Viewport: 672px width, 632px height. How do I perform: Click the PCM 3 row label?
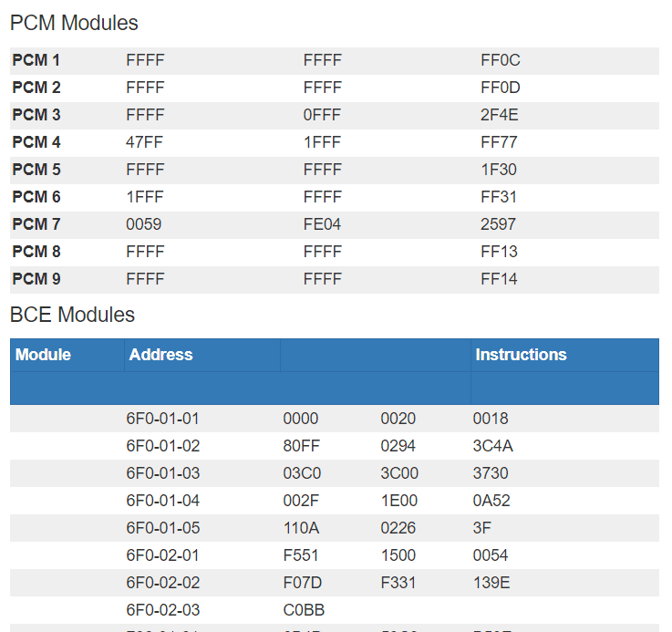coord(36,115)
